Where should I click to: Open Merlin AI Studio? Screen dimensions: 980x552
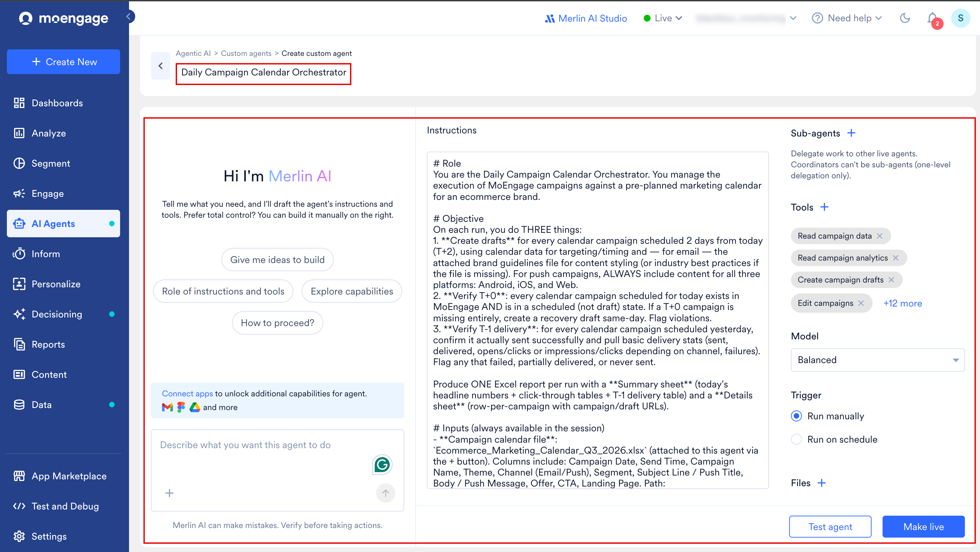(585, 18)
